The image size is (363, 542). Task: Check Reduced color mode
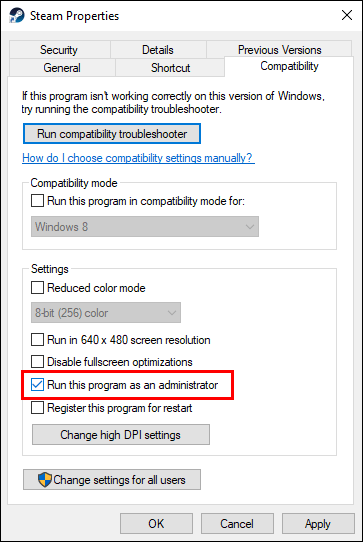click(x=37, y=287)
